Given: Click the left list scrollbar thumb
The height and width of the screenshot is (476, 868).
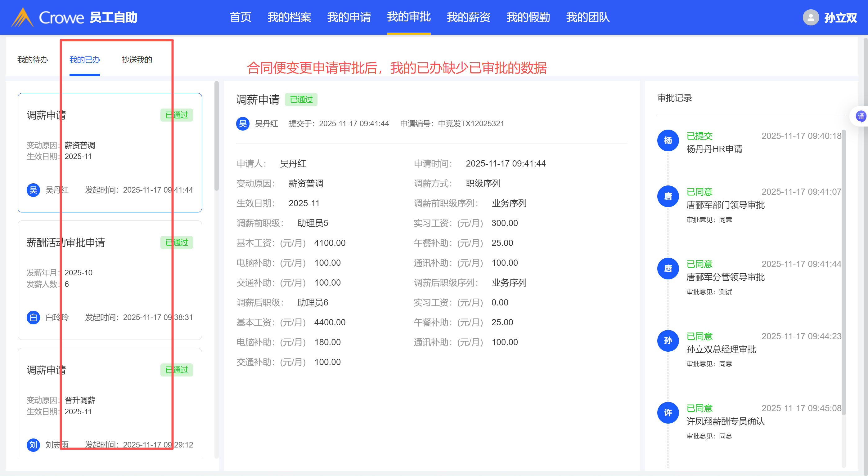Looking at the screenshot, I should point(216,136).
